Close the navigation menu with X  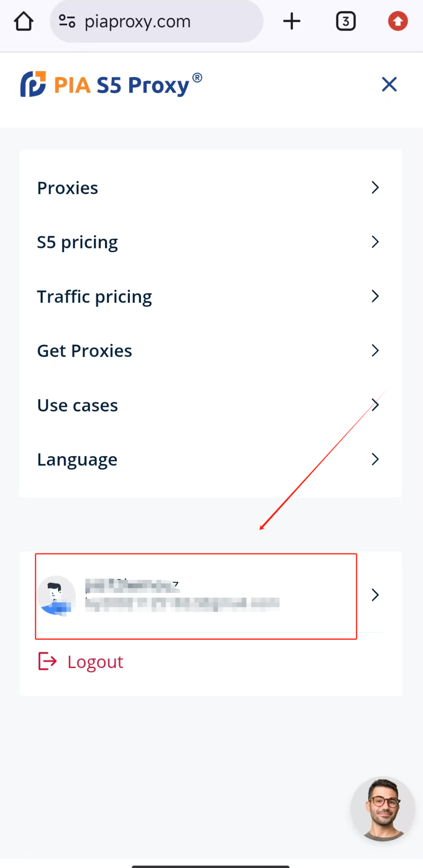pos(389,84)
